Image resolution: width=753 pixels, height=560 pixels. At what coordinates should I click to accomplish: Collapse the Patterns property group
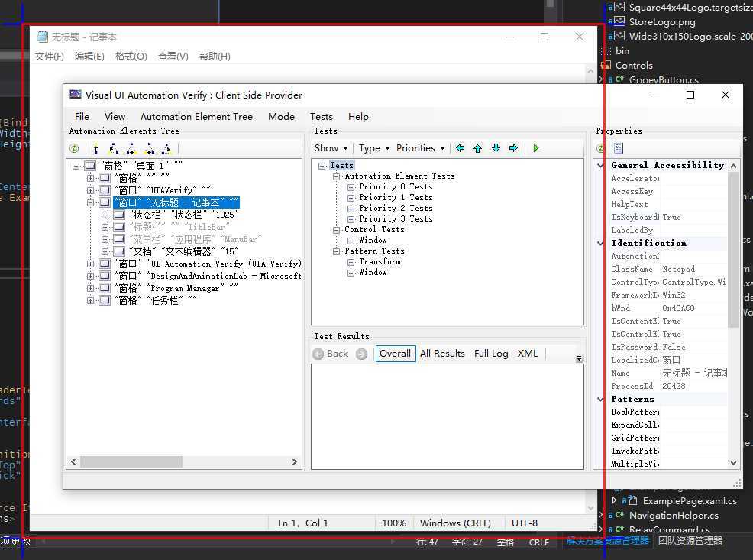[x=600, y=399]
